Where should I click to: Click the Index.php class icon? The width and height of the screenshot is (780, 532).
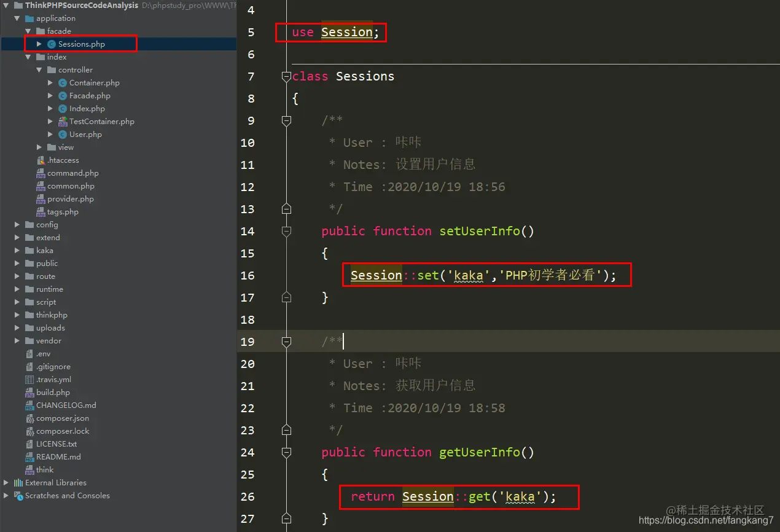(x=63, y=109)
